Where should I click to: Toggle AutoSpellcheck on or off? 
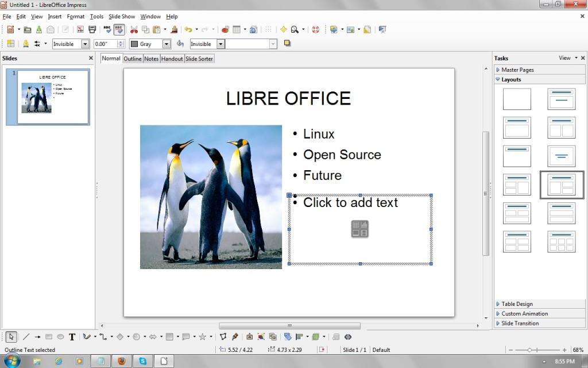(119, 30)
